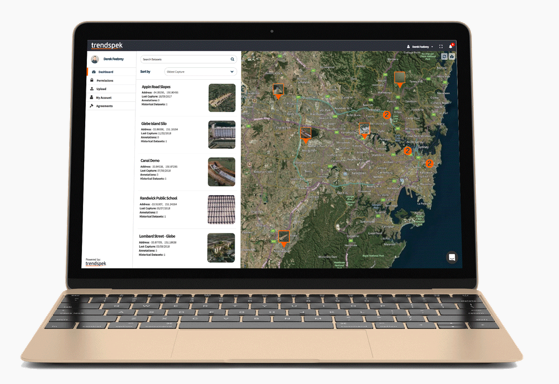The width and height of the screenshot is (559, 384).
Task: Click the Canal Demo thumbnail image
Action: 221,171
